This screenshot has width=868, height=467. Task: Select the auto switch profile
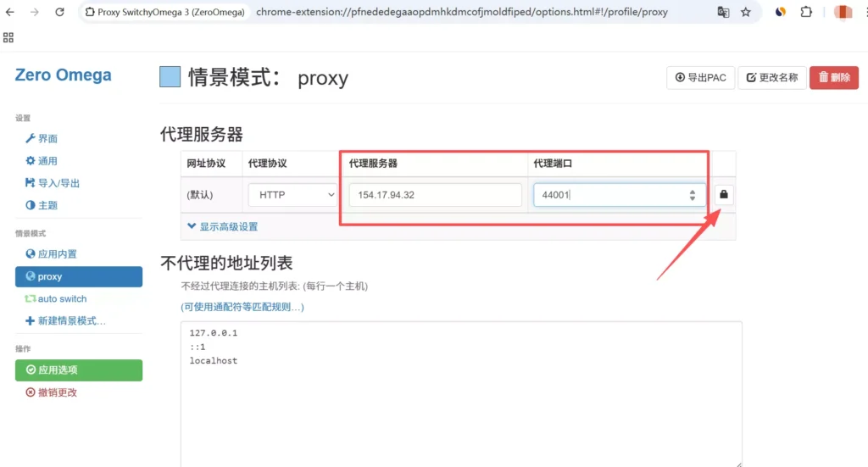[x=62, y=299]
